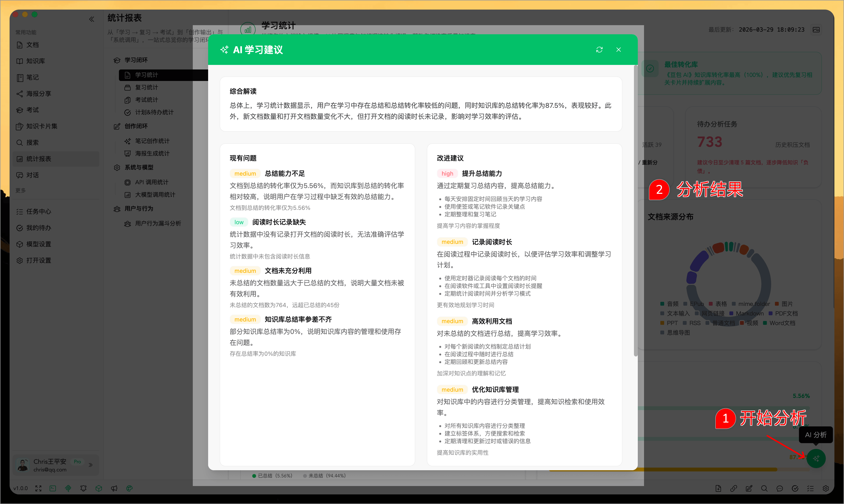Toggle the 已总结 legend item
Image resolution: width=844 pixels, height=504 pixels.
click(x=272, y=475)
